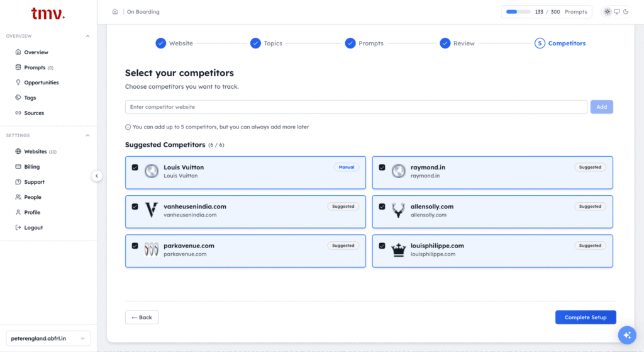Click the Topics step label
This screenshot has height=352, width=644.
coord(273,43)
